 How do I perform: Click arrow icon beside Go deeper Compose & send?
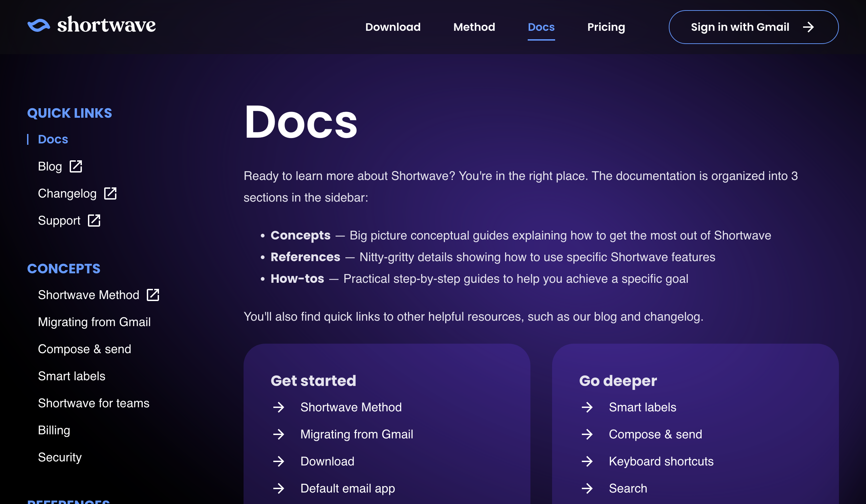(587, 434)
